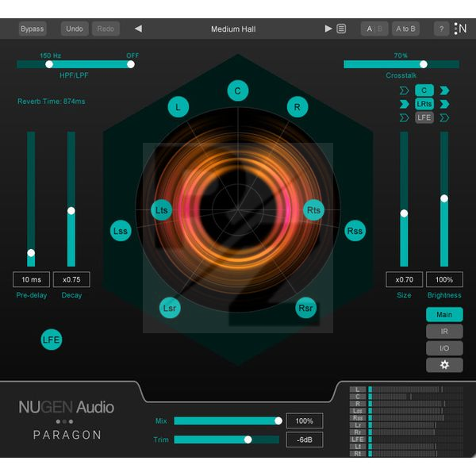Image resolution: width=476 pixels, height=476 pixels.
Task: Click the x0.75 decay value field
Action: tap(71, 279)
